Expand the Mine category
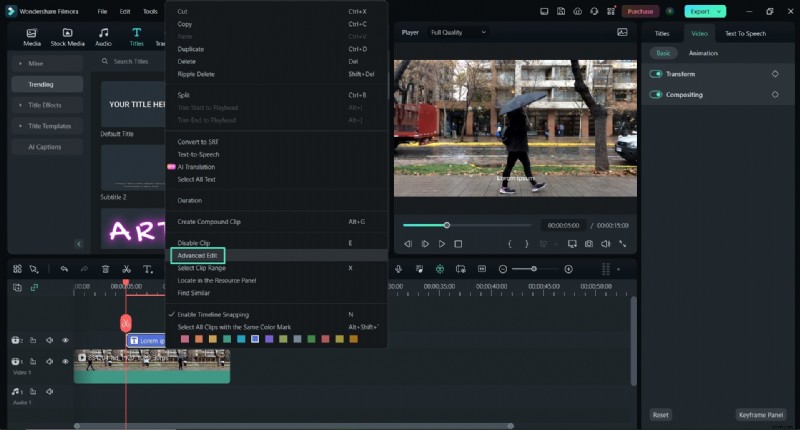 (47, 63)
